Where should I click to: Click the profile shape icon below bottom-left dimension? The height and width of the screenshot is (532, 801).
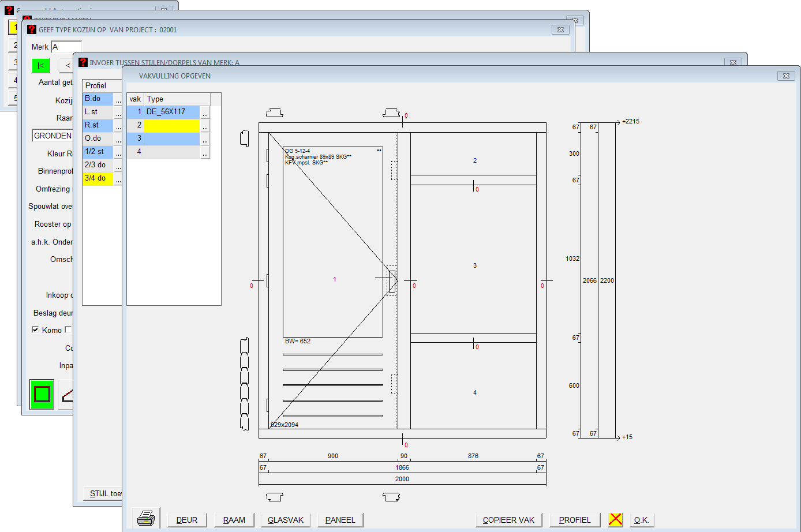click(x=274, y=497)
